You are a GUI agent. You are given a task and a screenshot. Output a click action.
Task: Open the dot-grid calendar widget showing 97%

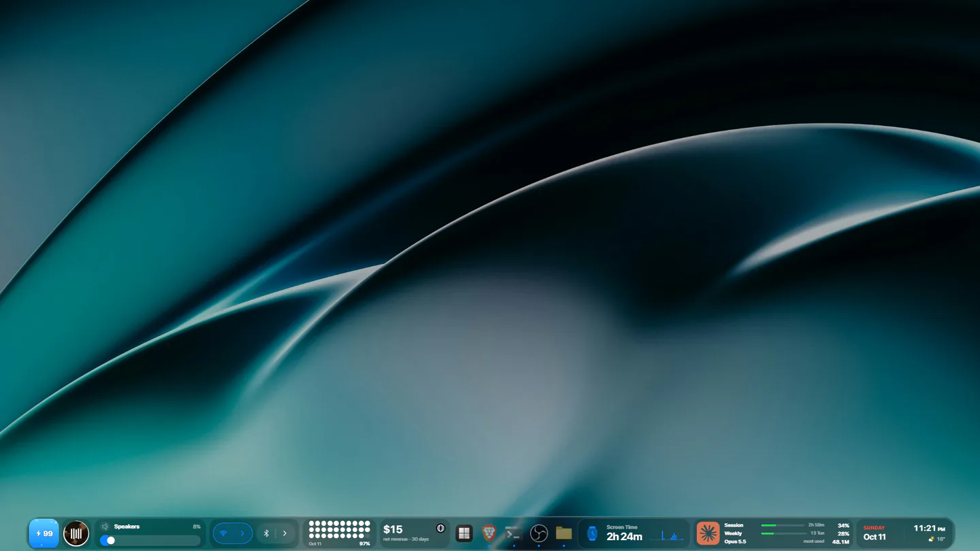point(340,533)
